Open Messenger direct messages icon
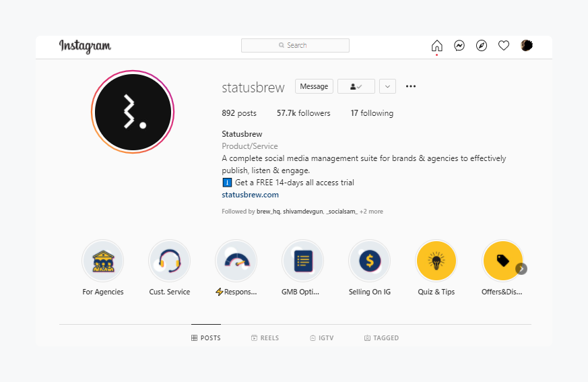588x382 pixels. pos(459,46)
